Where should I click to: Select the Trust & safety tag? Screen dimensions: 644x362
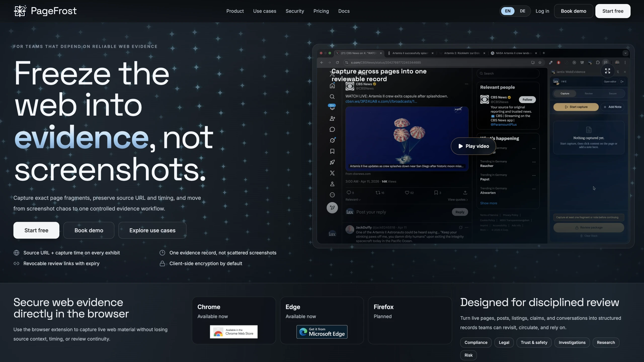534,342
